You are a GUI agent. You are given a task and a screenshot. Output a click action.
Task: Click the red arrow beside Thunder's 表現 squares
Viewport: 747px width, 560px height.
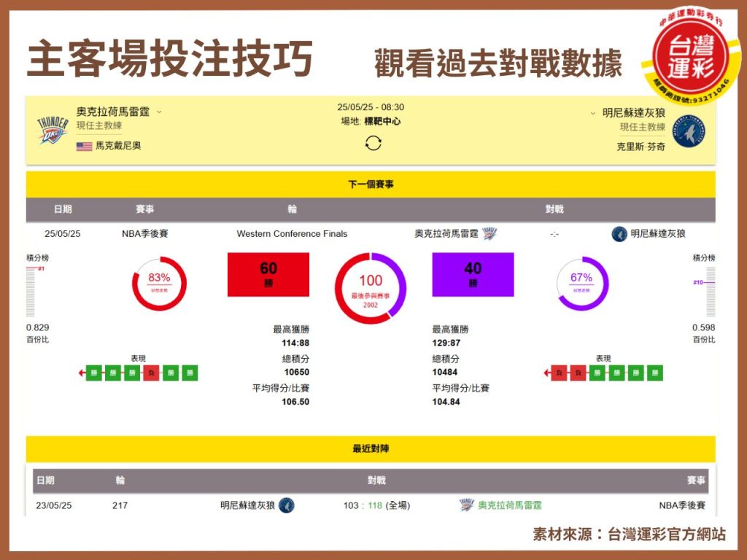[x=82, y=373]
